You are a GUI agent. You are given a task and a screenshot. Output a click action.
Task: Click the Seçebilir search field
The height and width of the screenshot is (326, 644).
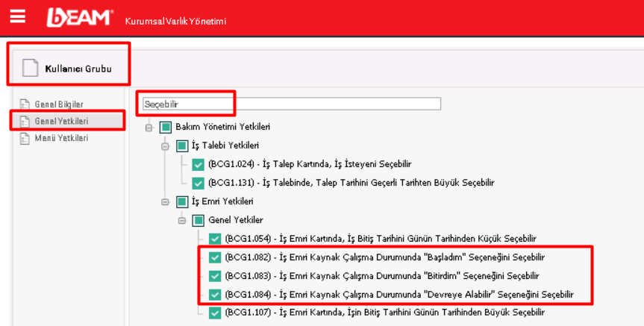tap(292, 104)
